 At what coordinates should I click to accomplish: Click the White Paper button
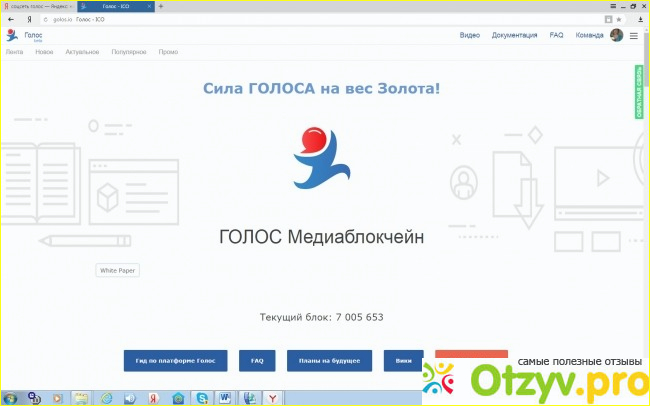[119, 270]
